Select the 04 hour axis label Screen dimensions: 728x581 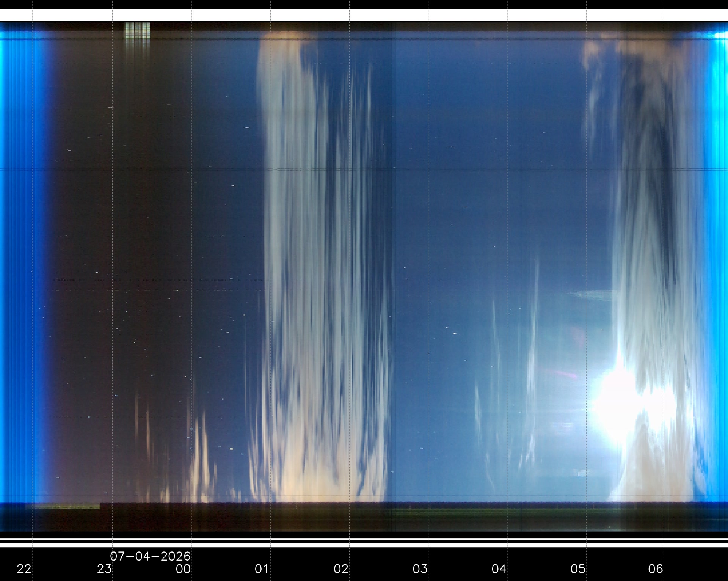[x=499, y=569]
